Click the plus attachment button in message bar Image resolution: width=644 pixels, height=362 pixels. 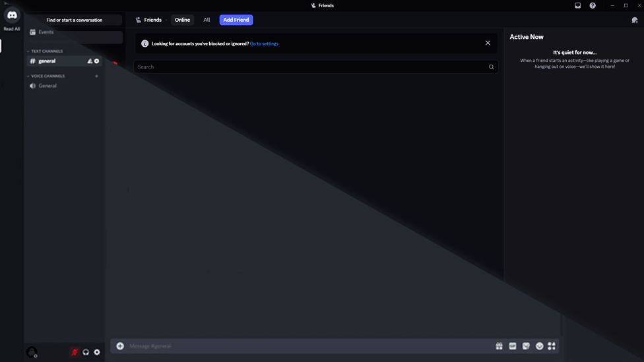120,346
